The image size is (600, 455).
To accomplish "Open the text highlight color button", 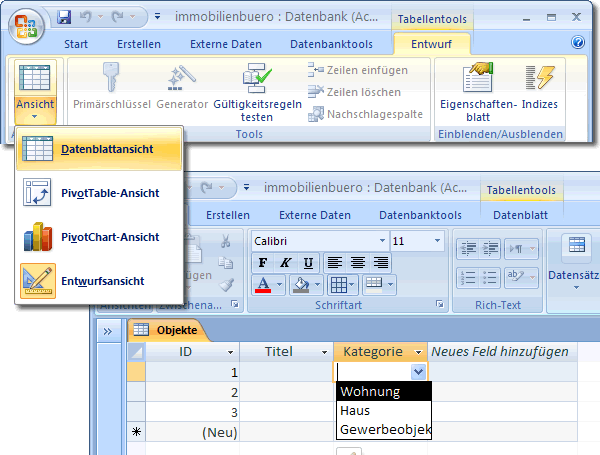I will click(x=522, y=278).
